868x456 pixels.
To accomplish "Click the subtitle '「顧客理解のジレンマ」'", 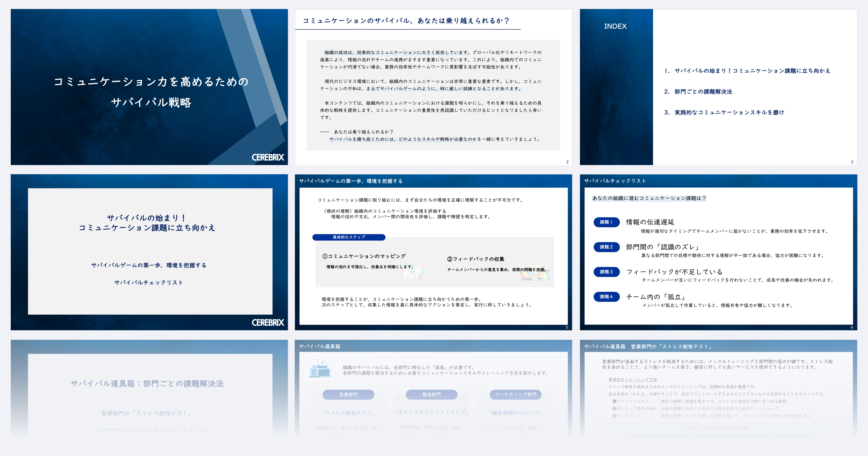I will click(516, 413).
